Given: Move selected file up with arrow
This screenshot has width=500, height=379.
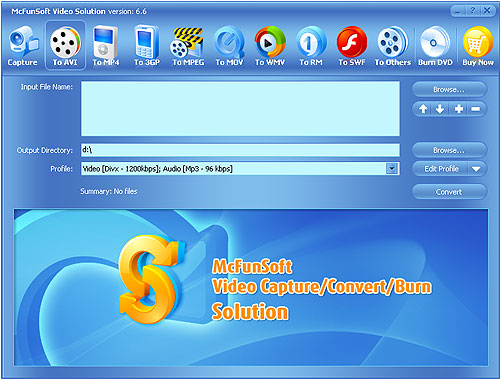Looking at the screenshot, I should pyautogui.click(x=423, y=109).
